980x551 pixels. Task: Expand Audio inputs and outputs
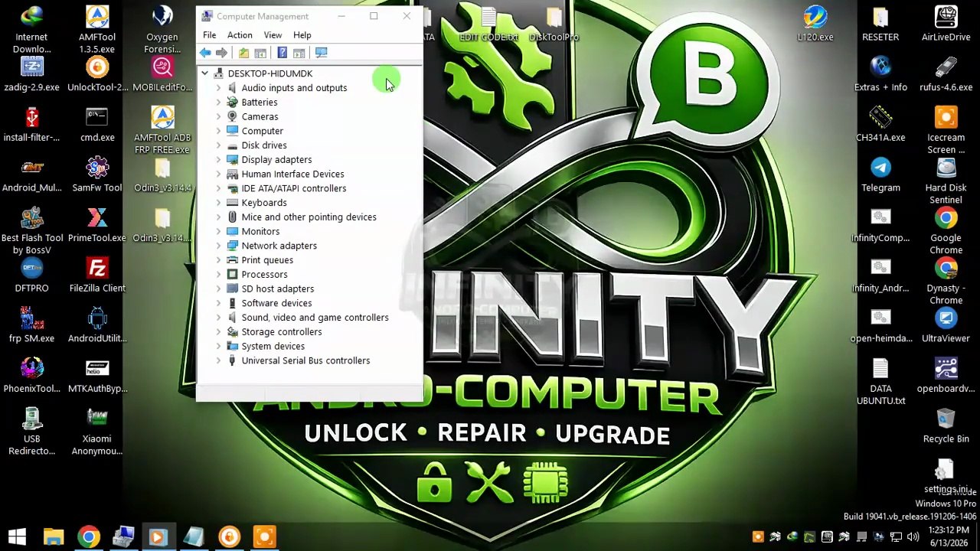(x=218, y=88)
